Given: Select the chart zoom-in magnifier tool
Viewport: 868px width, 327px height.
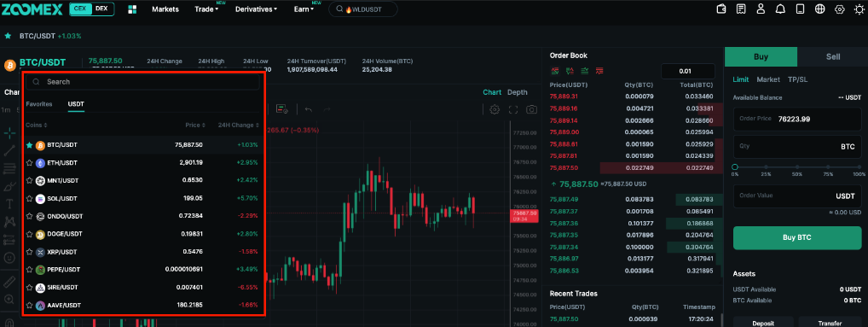Looking at the screenshot, I should (x=9, y=300).
